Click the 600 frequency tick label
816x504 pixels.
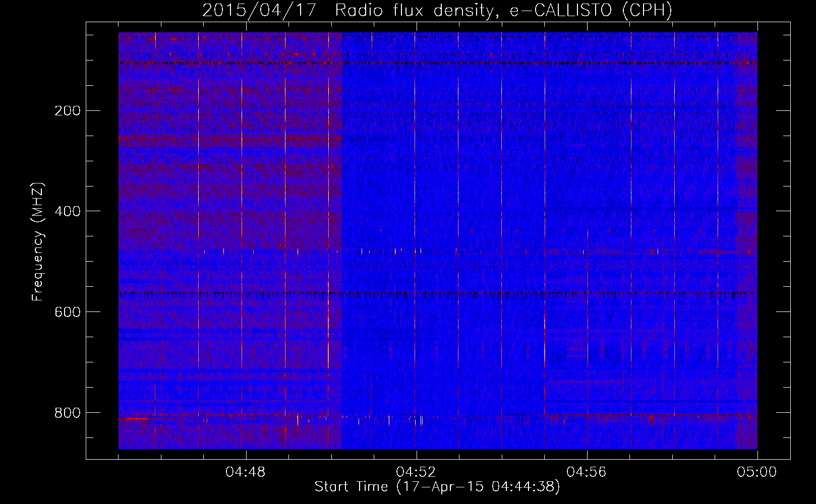tap(68, 312)
